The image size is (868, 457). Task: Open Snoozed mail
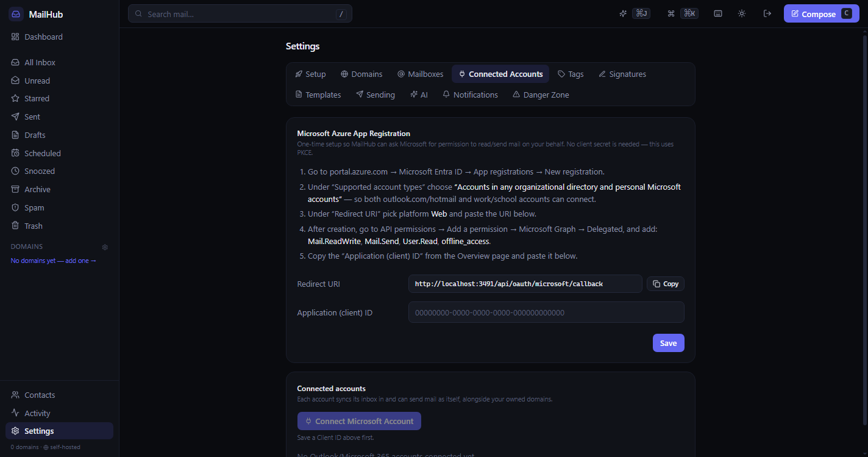pyautogui.click(x=59, y=171)
